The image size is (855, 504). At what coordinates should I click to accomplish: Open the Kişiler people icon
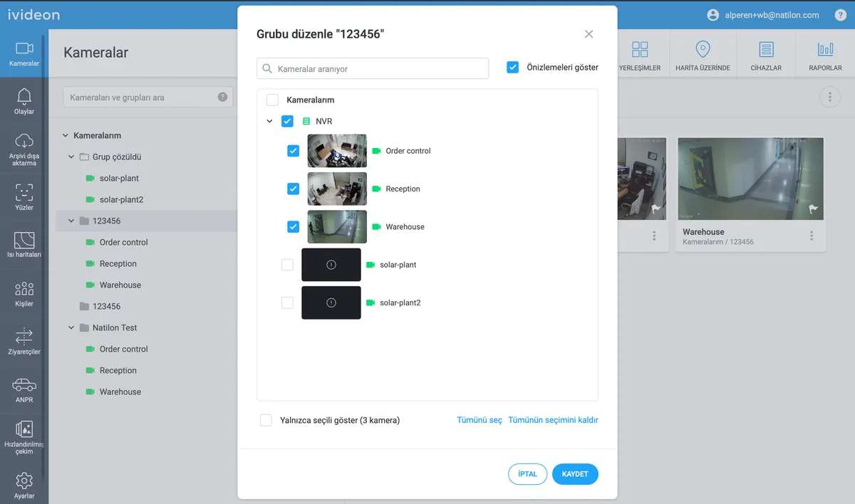24,288
